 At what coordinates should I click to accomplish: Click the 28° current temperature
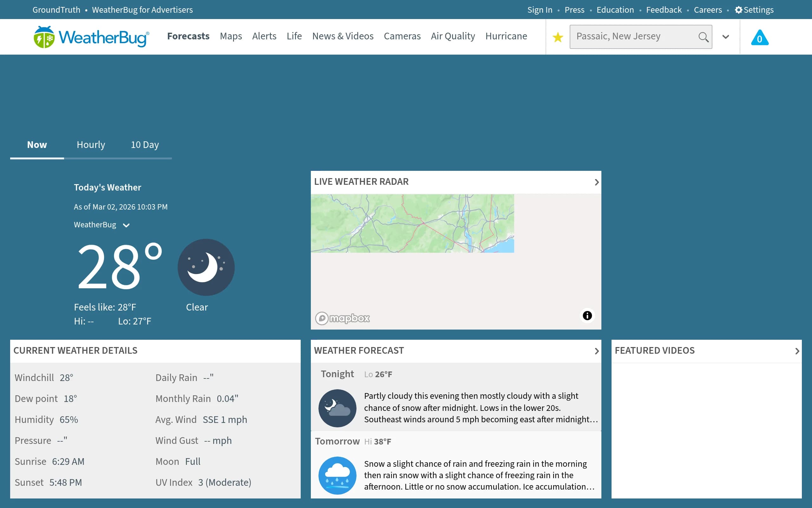(x=120, y=266)
